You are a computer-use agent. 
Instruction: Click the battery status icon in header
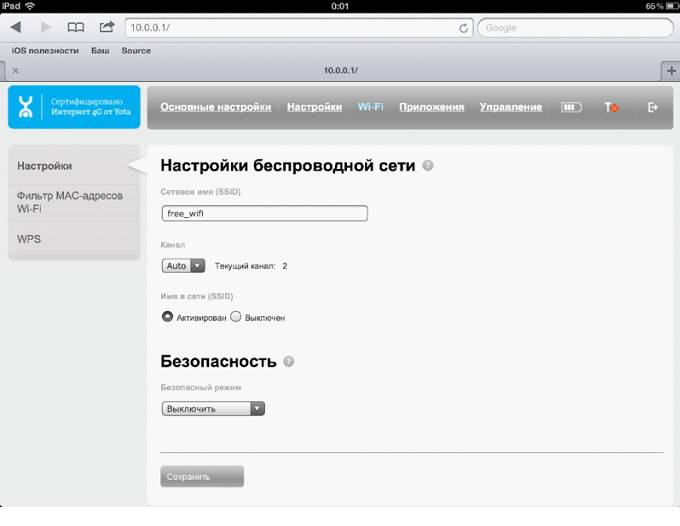click(x=571, y=108)
